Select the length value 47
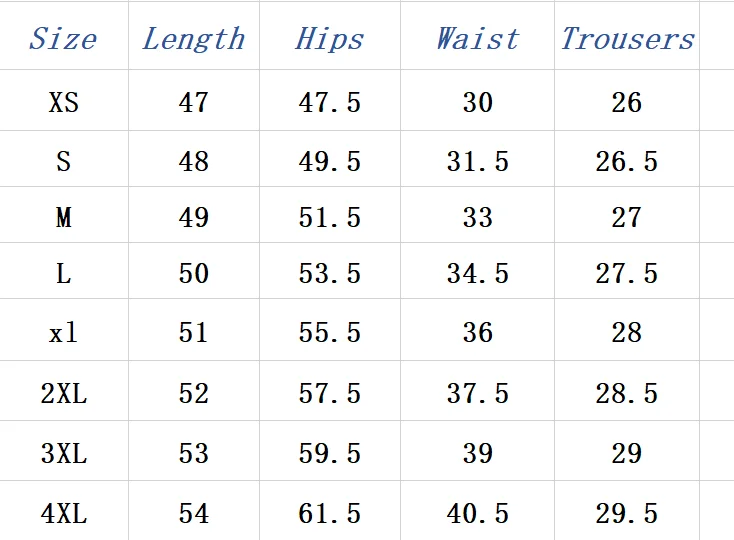734x540 pixels. pyautogui.click(x=193, y=102)
